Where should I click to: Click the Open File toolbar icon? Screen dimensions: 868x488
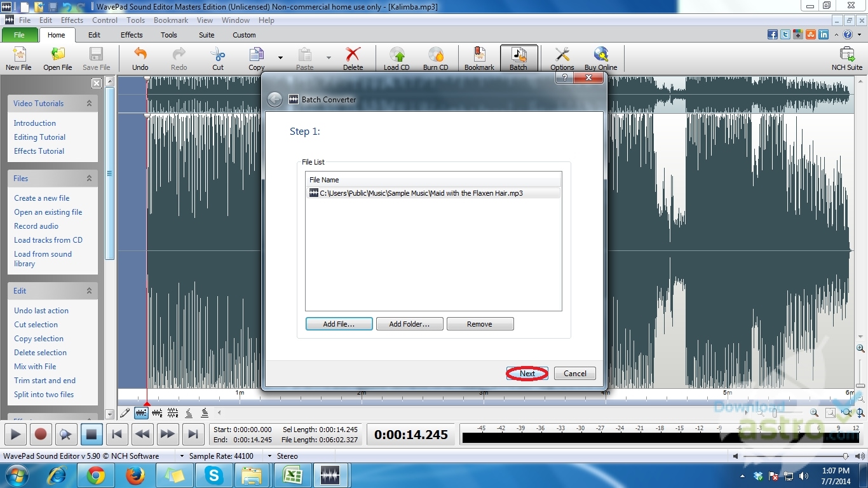click(58, 55)
